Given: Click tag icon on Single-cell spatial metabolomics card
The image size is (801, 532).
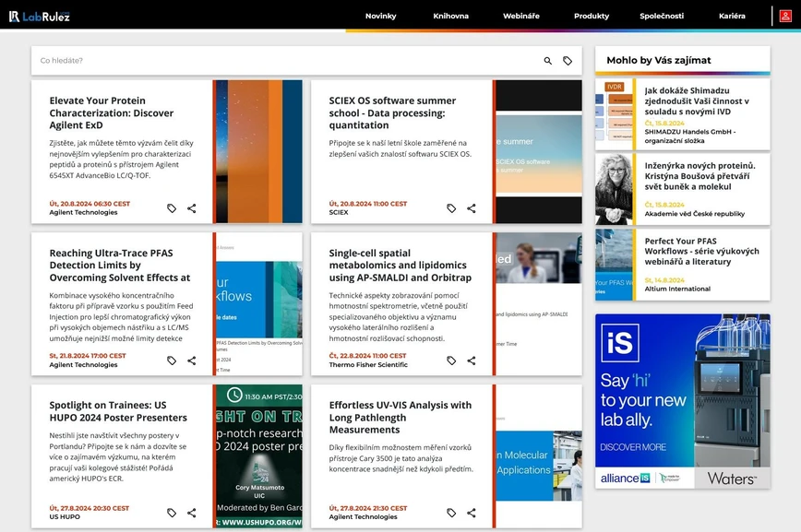Looking at the screenshot, I should tap(451, 361).
